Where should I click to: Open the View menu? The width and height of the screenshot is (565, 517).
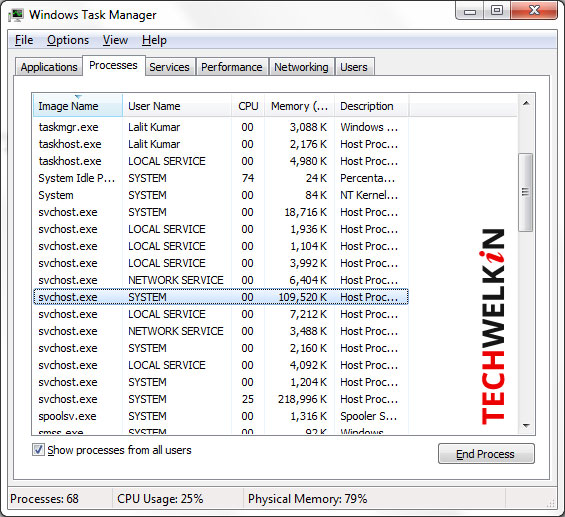[x=115, y=40]
